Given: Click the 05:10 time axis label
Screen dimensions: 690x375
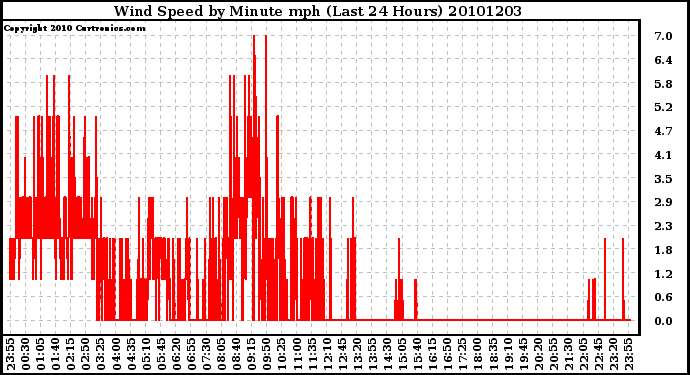Looking at the screenshot, I should pyautogui.click(x=146, y=355).
